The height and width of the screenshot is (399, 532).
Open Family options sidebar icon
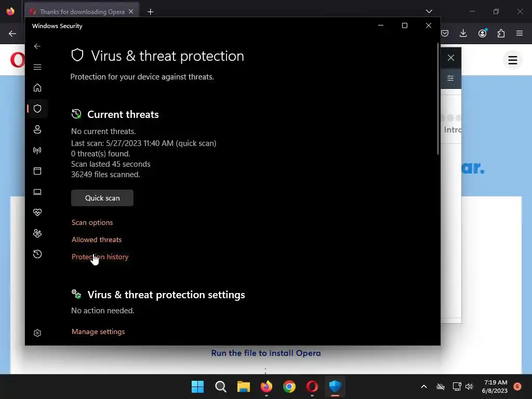pyautogui.click(x=37, y=233)
